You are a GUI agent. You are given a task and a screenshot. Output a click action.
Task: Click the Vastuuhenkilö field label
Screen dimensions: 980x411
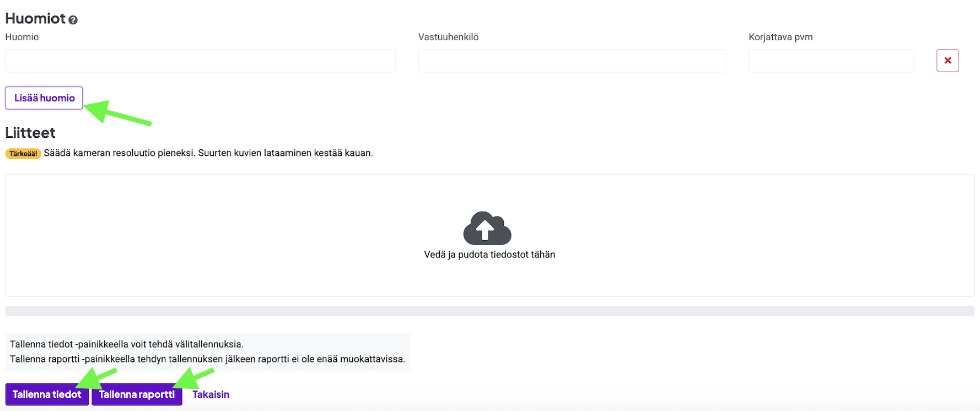pyautogui.click(x=448, y=37)
